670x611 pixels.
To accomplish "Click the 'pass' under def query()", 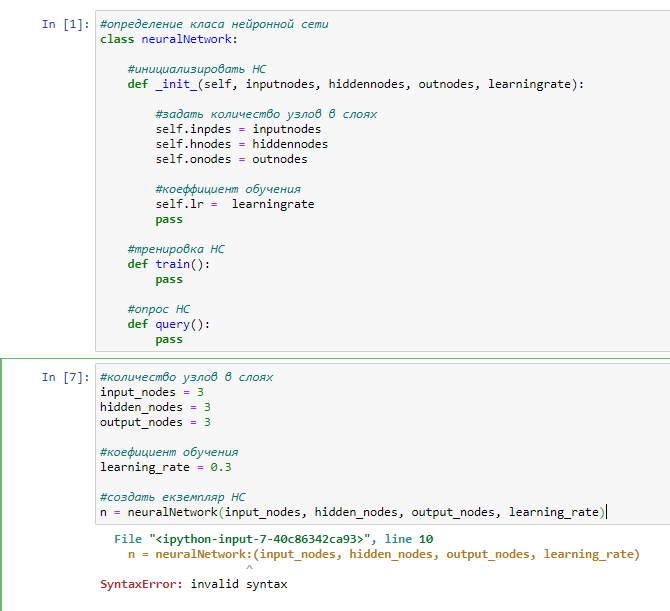I will coord(169,340).
